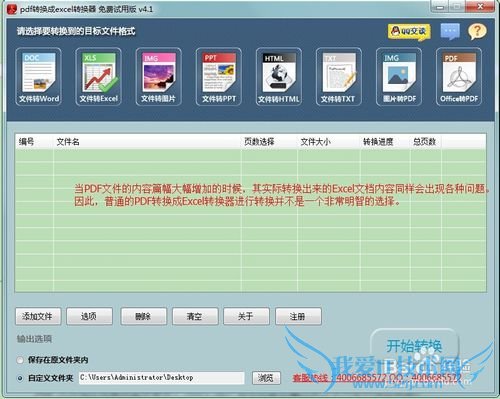This screenshot has width=500, height=399.
Task: Click the app logo in title bar
Action: (12, 9)
